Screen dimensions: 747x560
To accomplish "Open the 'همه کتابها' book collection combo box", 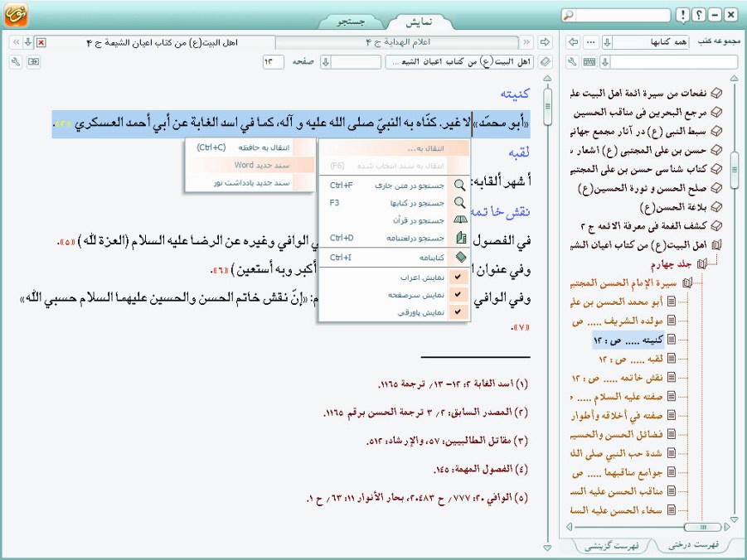I will [646, 42].
